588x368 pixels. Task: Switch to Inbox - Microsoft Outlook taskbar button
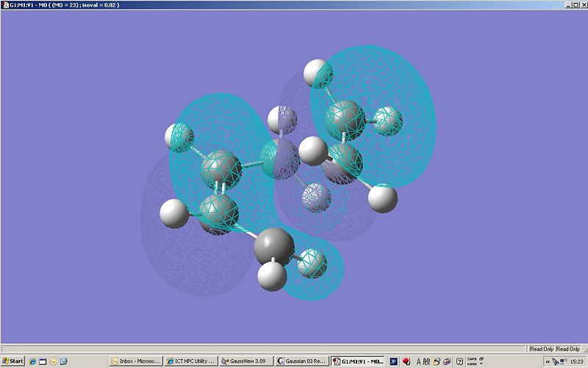coord(136,361)
